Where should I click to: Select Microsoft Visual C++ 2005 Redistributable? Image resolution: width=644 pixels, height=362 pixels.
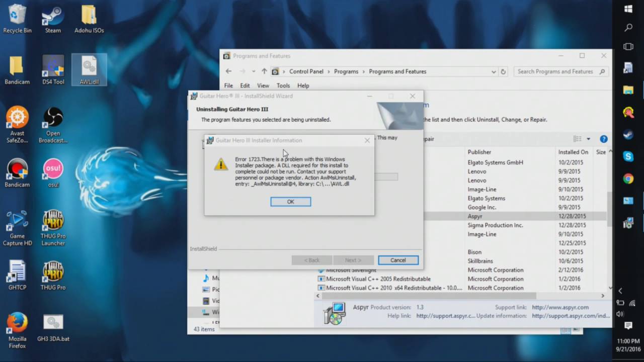(x=378, y=279)
